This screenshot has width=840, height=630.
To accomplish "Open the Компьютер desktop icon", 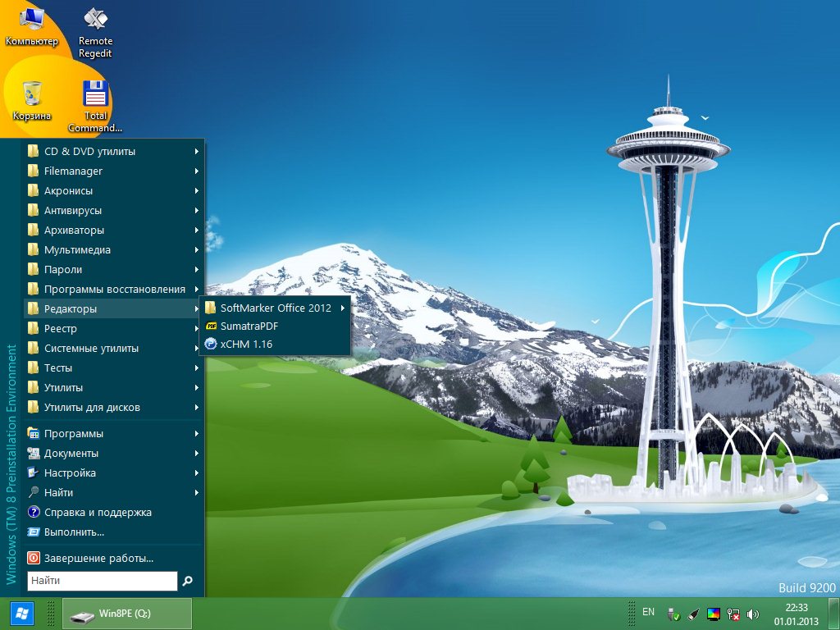I will click(x=32, y=20).
